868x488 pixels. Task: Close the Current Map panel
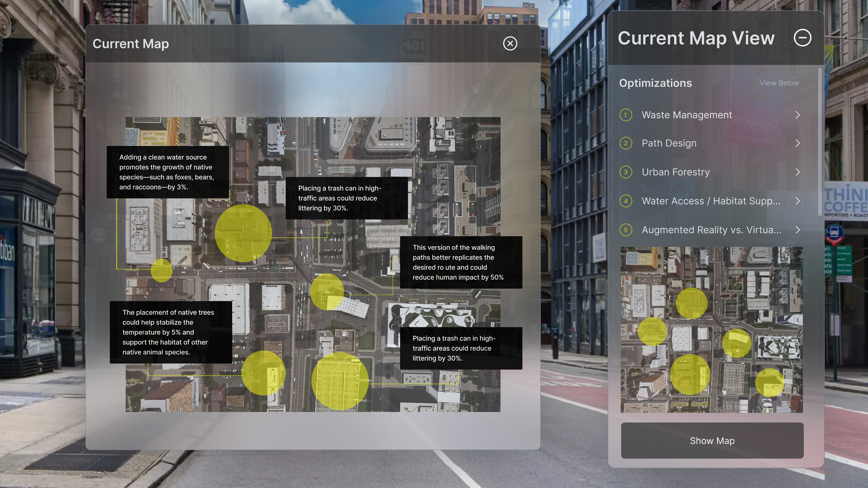(510, 43)
